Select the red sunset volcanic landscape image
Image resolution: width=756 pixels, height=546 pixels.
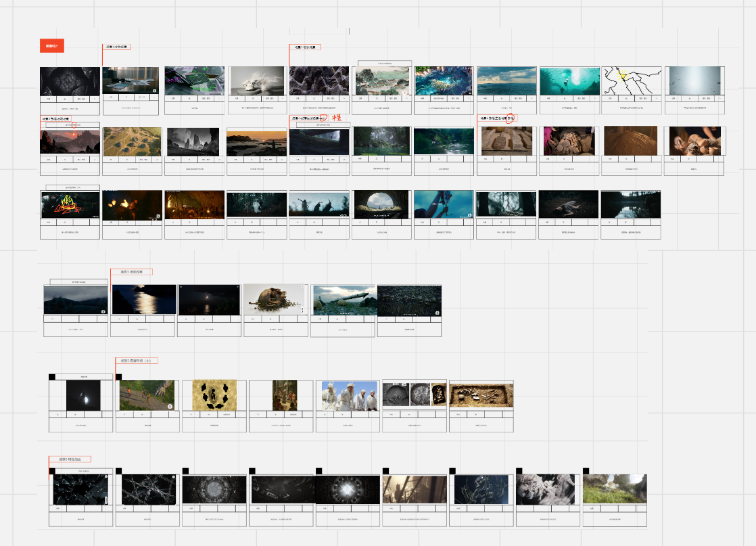pos(70,141)
